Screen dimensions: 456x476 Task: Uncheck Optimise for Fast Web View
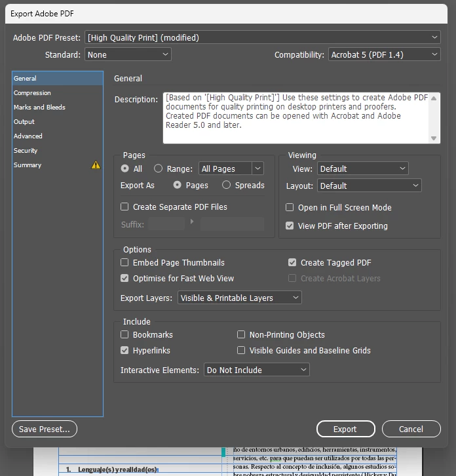124,278
